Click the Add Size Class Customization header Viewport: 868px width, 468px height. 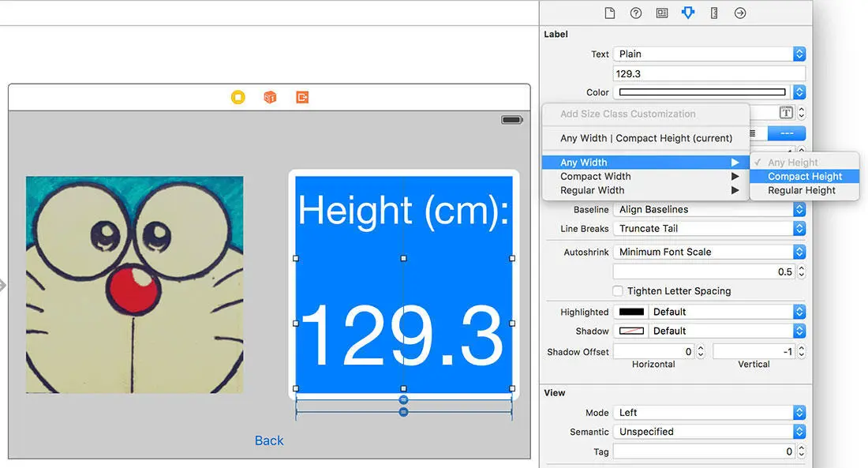pyautogui.click(x=628, y=114)
